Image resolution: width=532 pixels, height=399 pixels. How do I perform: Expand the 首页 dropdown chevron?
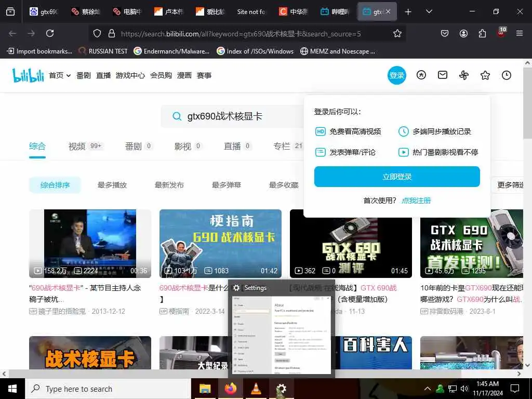(x=68, y=76)
